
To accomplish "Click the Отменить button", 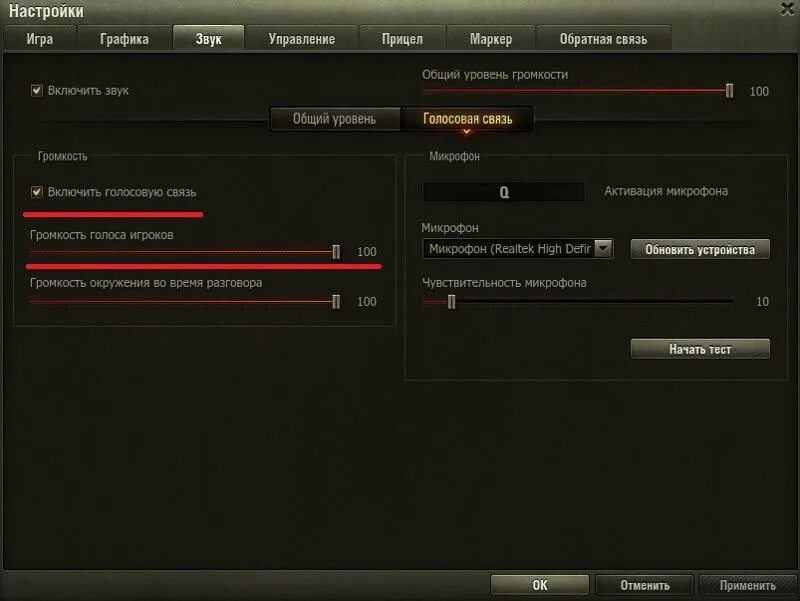I will (x=644, y=585).
